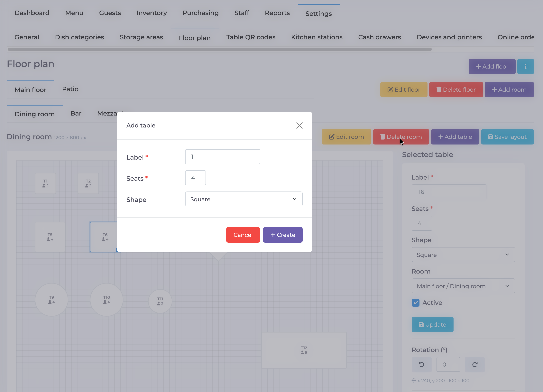Screen dimensions: 543x392
Task: Click the info icon button next to Add floor
Action: pyautogui.click(x=526, y=67)
